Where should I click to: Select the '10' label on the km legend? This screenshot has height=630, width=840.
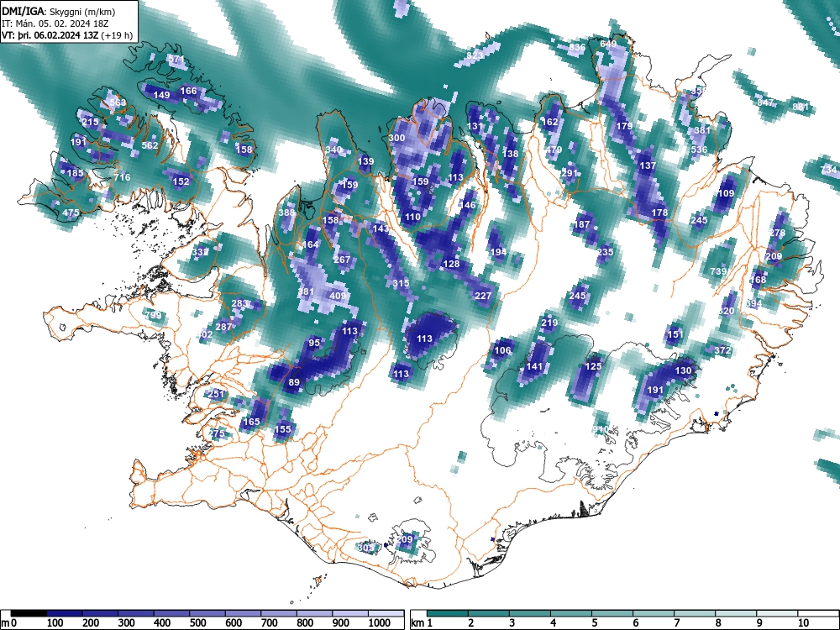802,622
